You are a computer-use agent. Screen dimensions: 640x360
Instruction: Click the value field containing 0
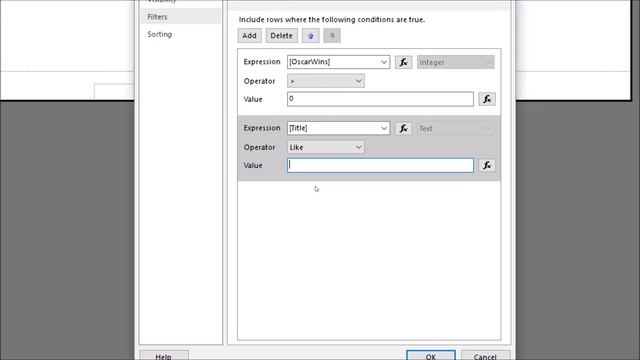point(380,99)
